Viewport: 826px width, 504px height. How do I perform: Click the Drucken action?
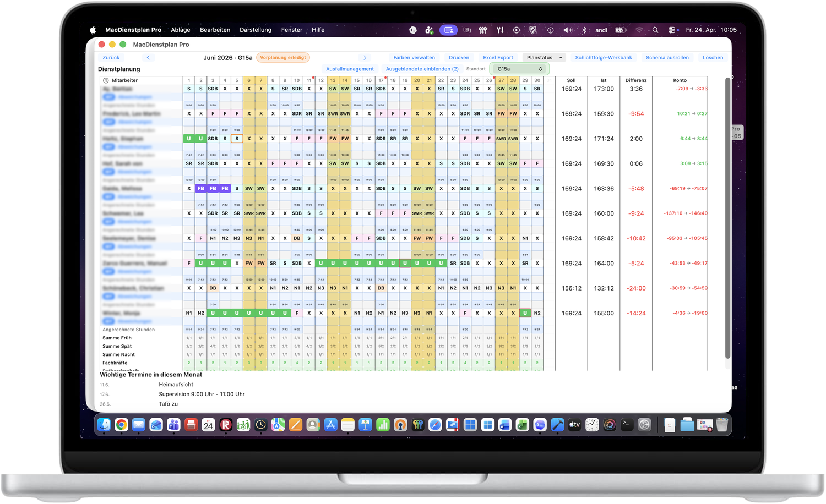pyautogui.click(x=459, y=57)
